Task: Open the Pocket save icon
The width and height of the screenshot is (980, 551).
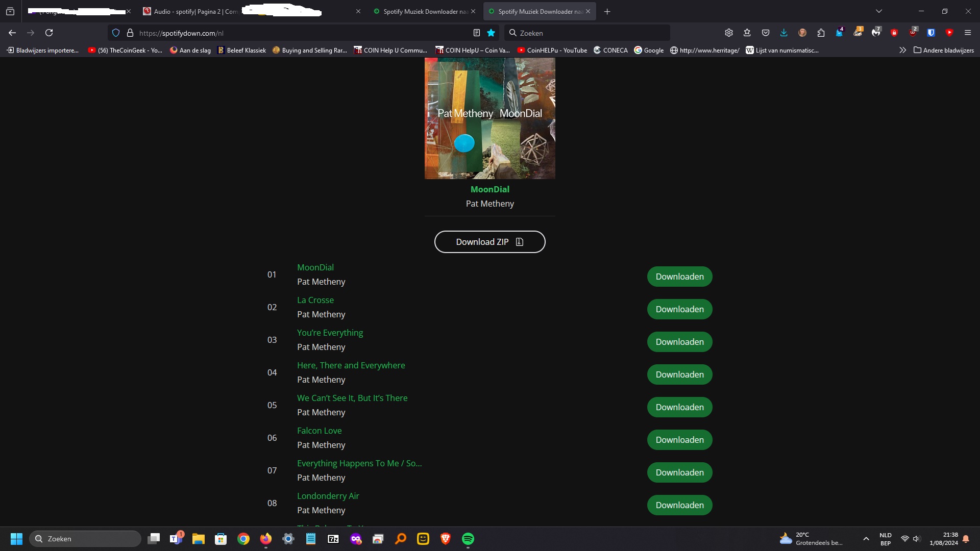Action: pyautogui.click(x=766, y=33)
